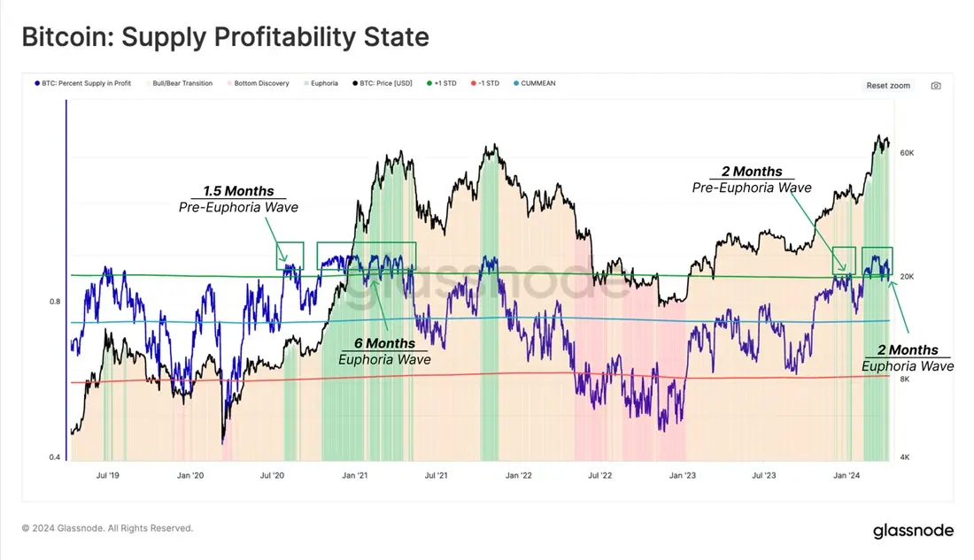This screenshot has height=560, width=974.
Task: Toggle the CUMMEAN legend item
Action: pyautogui.click(x=535, y=83)
